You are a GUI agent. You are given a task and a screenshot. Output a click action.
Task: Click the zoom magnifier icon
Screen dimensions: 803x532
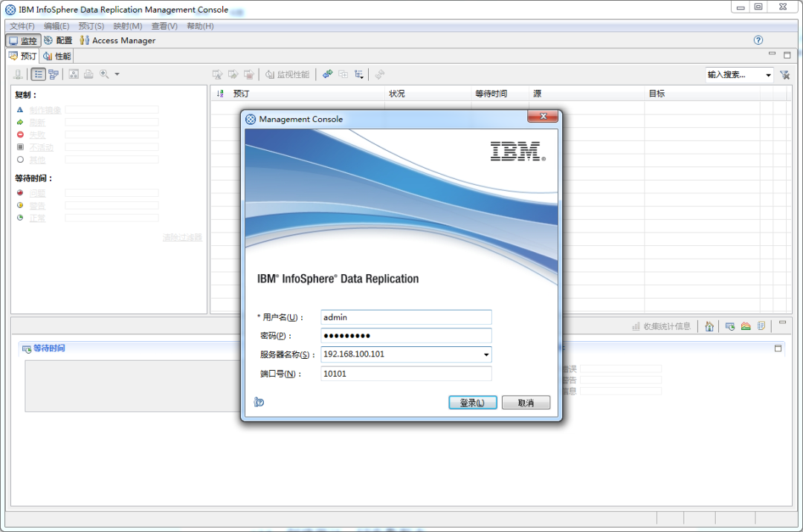104,74
